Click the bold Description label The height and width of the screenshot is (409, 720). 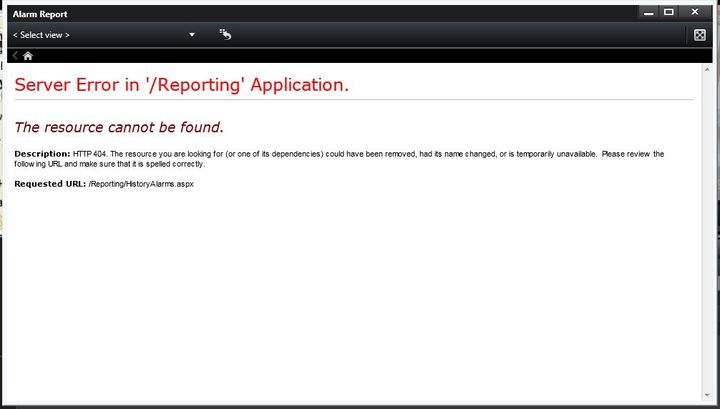(42, 154)
